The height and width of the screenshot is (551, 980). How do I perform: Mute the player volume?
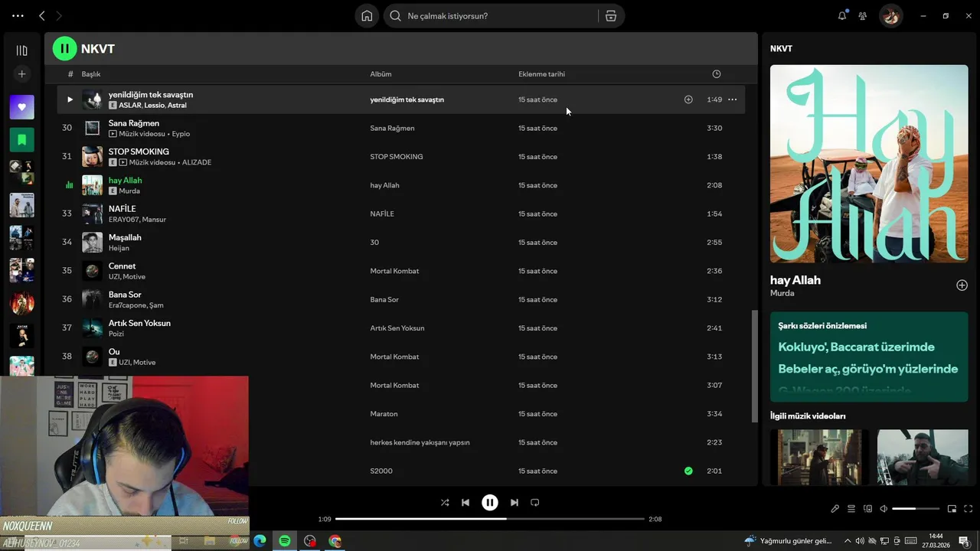(x=884, y=509)
